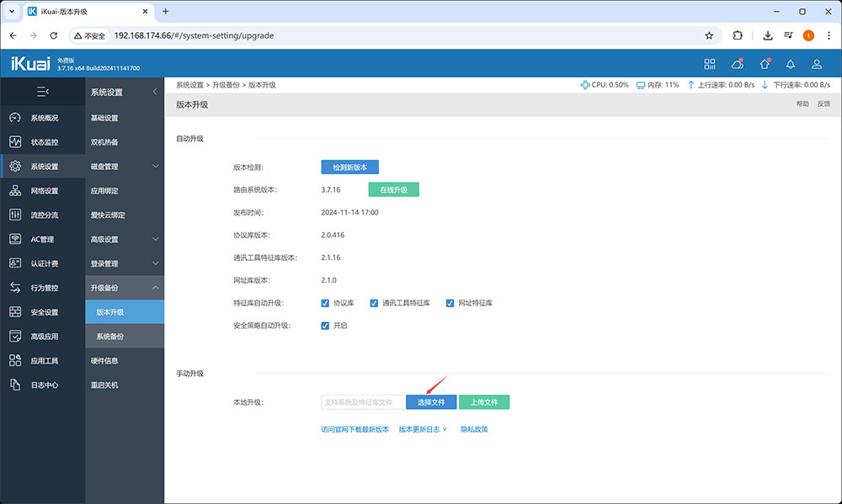
Task: Collapse the left sidebar menu icon
Action: [x=42, y=92]
